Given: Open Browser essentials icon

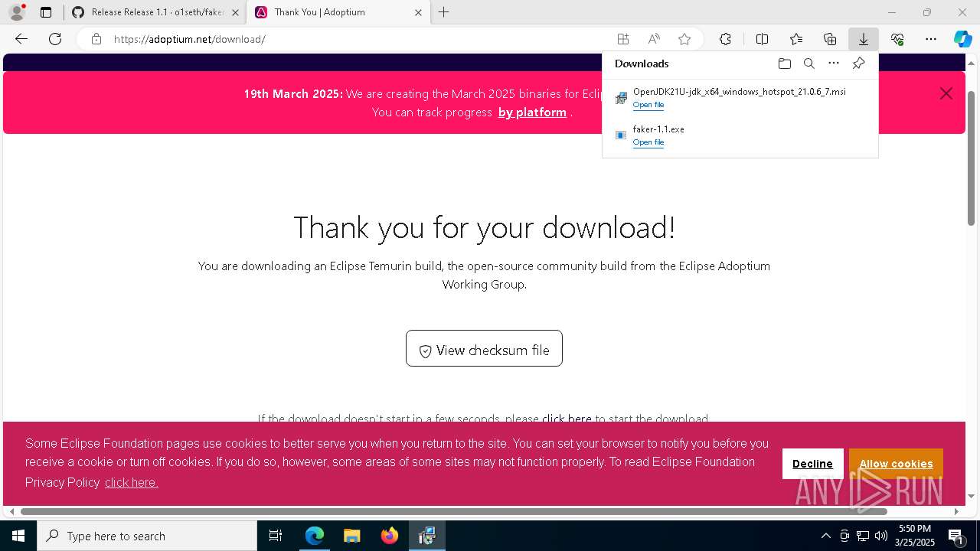Looking at the screenshot, I should point(897,39).
